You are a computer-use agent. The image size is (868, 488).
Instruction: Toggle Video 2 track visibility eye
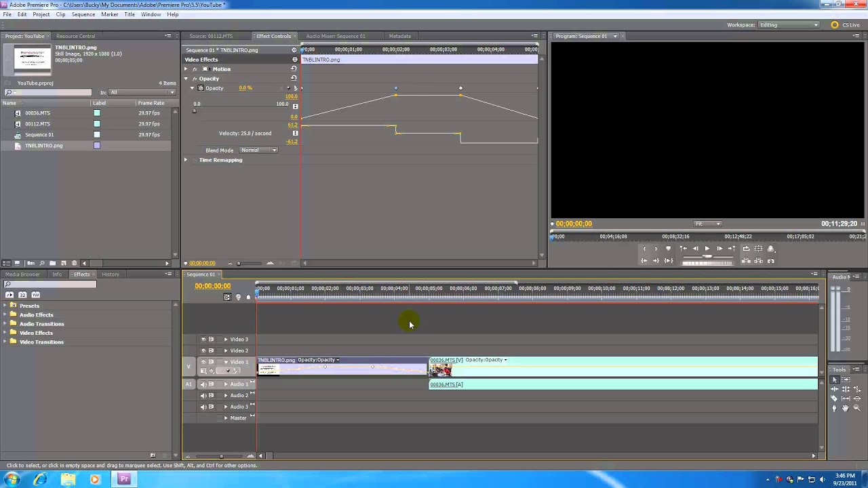pos(203,350)
